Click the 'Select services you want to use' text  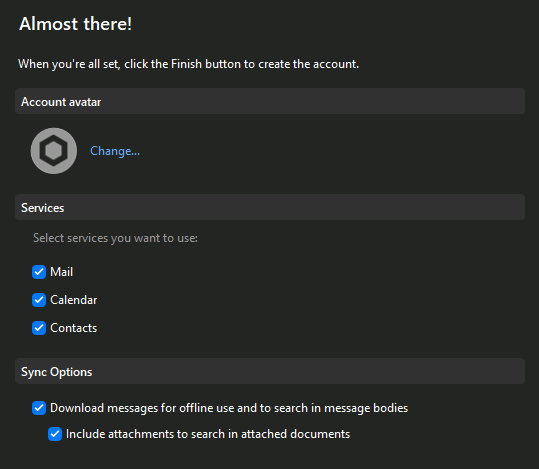coord(115,238)
